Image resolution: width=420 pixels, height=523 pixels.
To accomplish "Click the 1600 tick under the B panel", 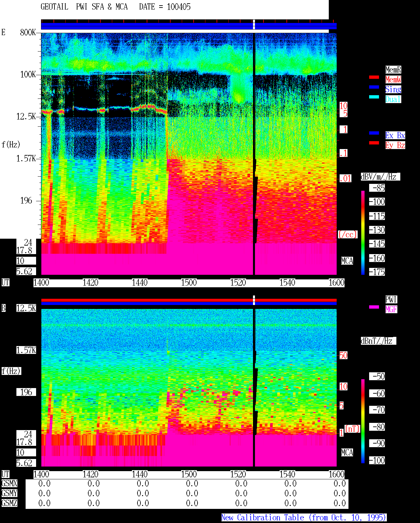I will click(336, 474).
